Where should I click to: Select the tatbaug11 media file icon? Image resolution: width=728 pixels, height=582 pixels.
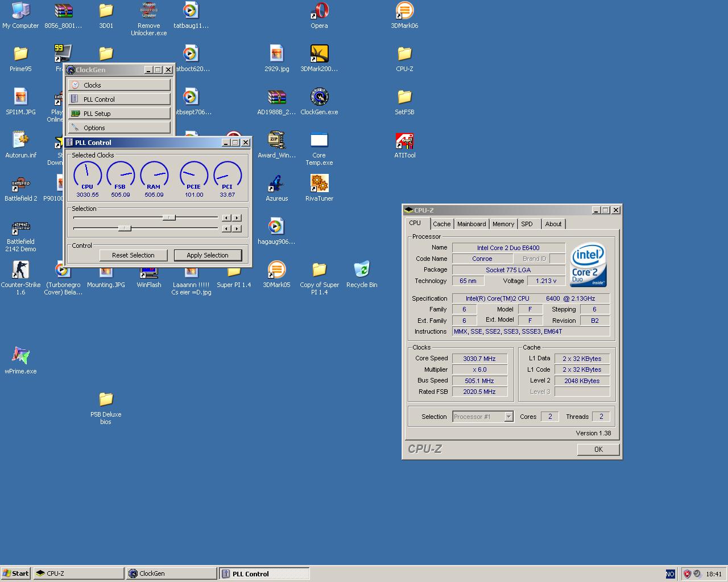pyautogui.click(x=191, y=15)
